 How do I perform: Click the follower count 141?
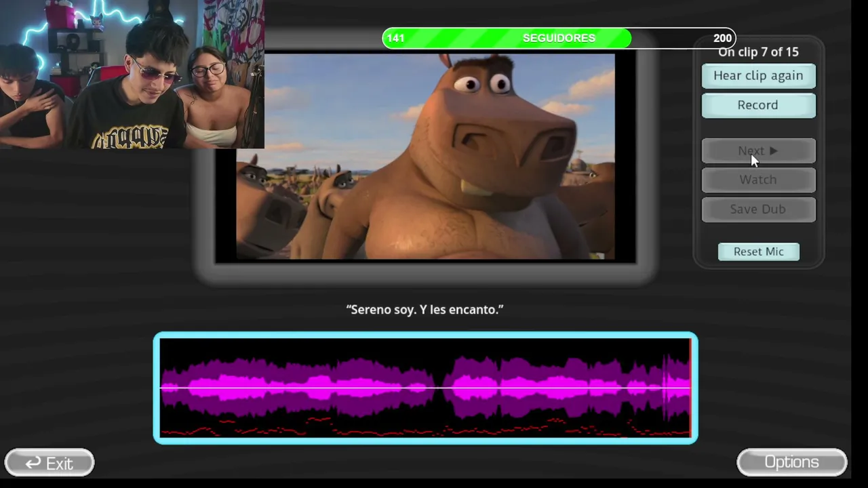395,39
